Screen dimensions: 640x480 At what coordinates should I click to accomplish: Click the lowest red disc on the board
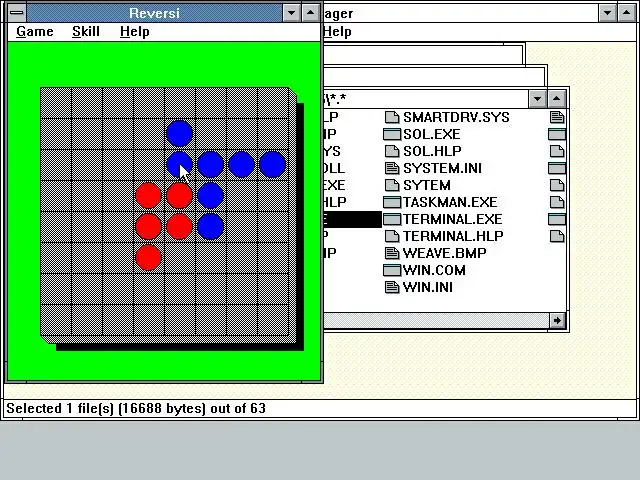click(148, 258)
